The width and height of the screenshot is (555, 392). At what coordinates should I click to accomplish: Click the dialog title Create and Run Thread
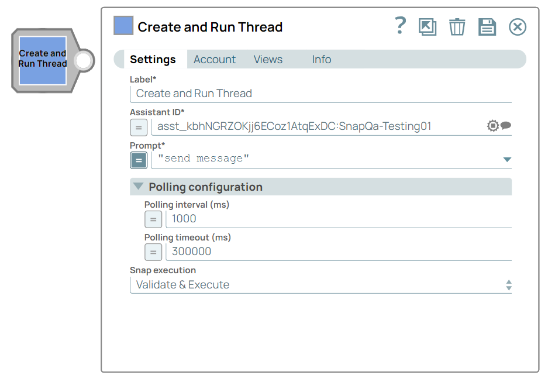[210, 27]
